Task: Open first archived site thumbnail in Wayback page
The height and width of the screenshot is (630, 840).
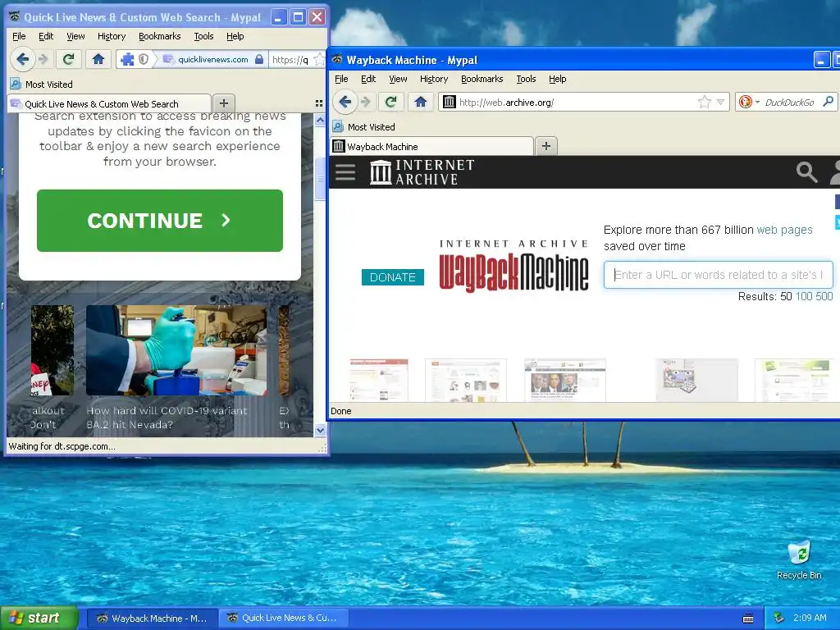Action: point(379,380)
